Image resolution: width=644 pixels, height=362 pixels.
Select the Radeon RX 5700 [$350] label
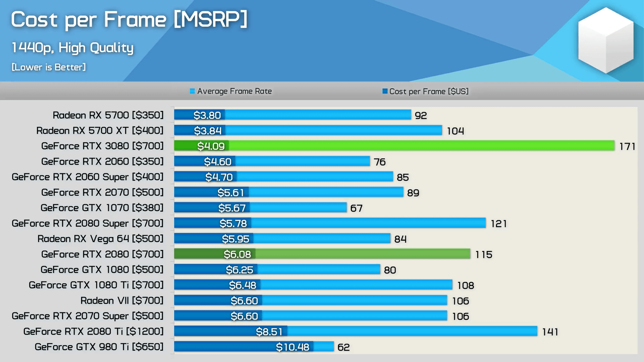pos(108,115)
